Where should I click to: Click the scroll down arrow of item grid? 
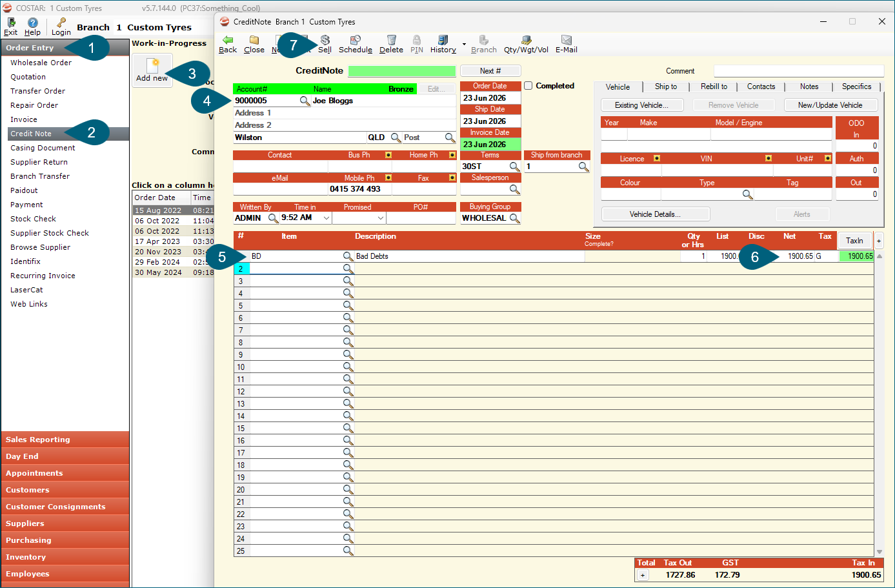(x=879, y=552)
